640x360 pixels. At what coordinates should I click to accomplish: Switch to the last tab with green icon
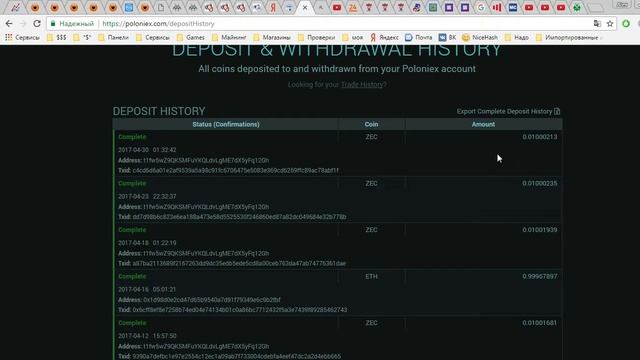click(577, 7)
